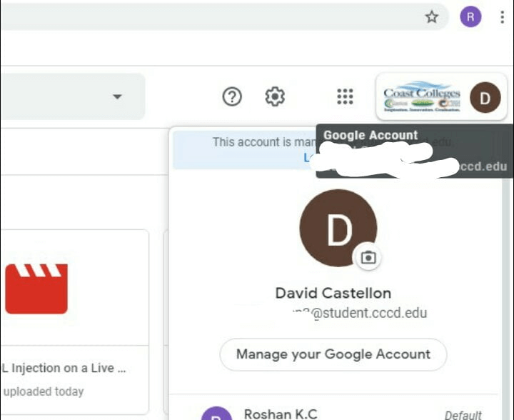Image resolution: width=514 pixels, height=420 pixels.
Task: Click Manage your Google Account button
Action: pyautogui.click(x=333, y=354)
